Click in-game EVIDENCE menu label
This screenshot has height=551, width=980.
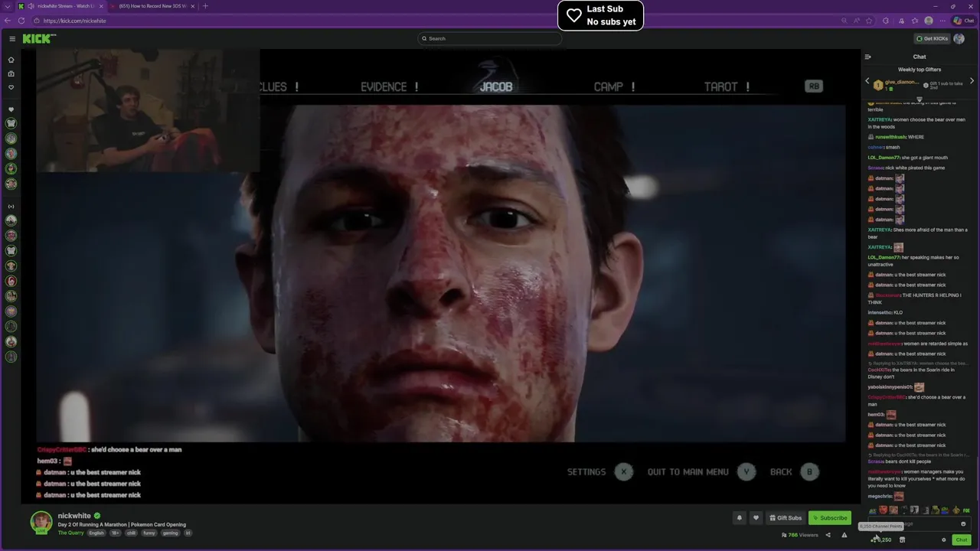(384, 87)
